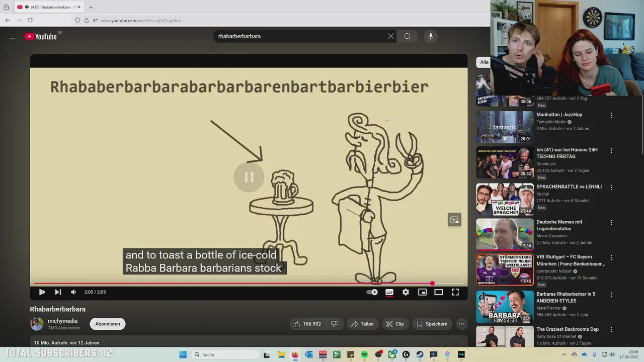Click the browser address bar URL
The width and height of the screenshot is (644, 362).
click(141, 21)
